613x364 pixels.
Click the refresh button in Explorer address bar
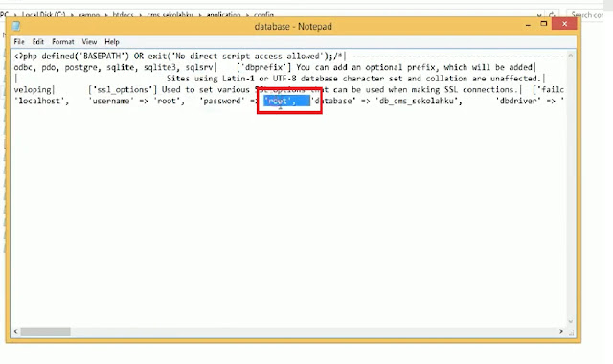552,15
